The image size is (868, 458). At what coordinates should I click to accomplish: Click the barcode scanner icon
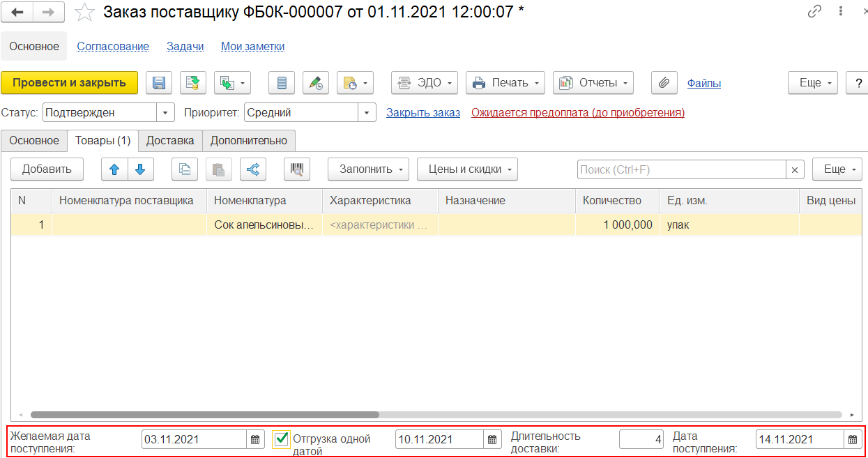pos(297,169)
